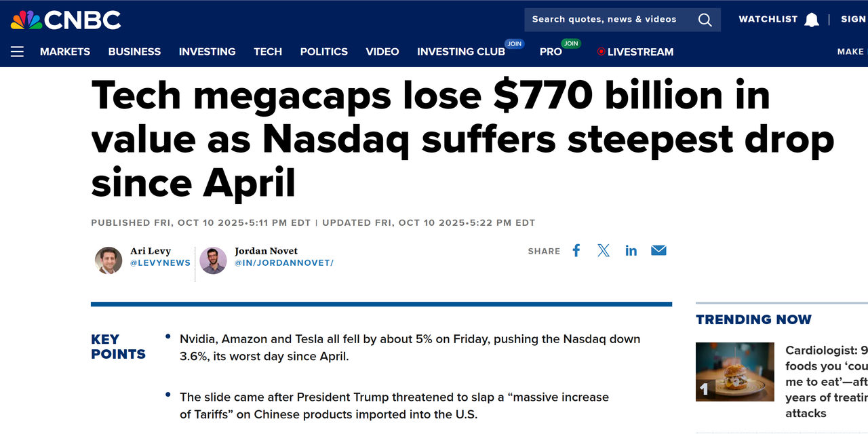This screenshot has height=434, width=868.
Task: Share article on Facebook
Action: (x=576, y=250)
